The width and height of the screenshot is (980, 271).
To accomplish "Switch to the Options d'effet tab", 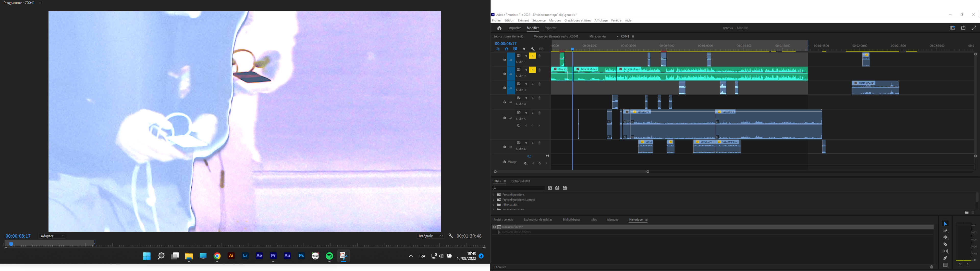I will coord(520,181).
